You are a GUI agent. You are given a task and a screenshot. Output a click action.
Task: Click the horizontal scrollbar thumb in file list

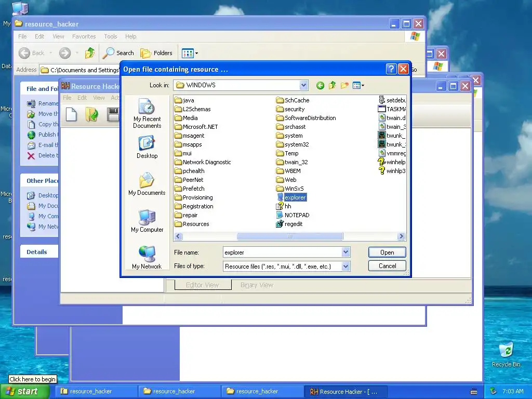tap(290, 236)
